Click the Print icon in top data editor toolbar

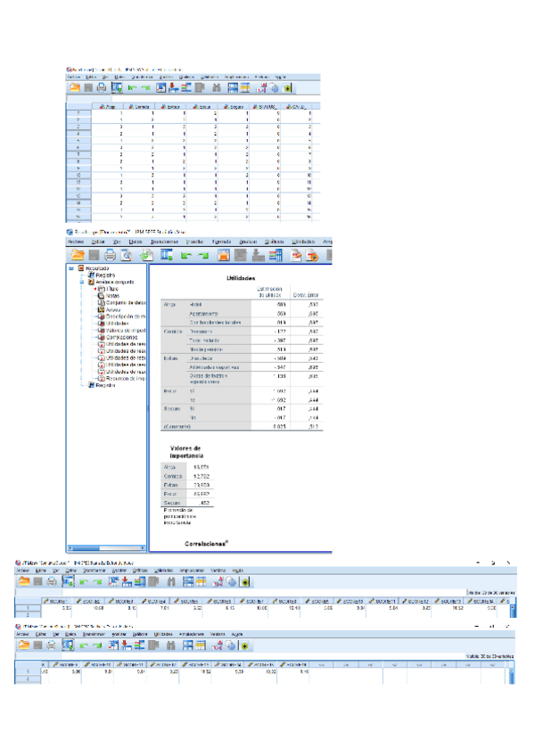pyautogui.click(x=101, y=87)
